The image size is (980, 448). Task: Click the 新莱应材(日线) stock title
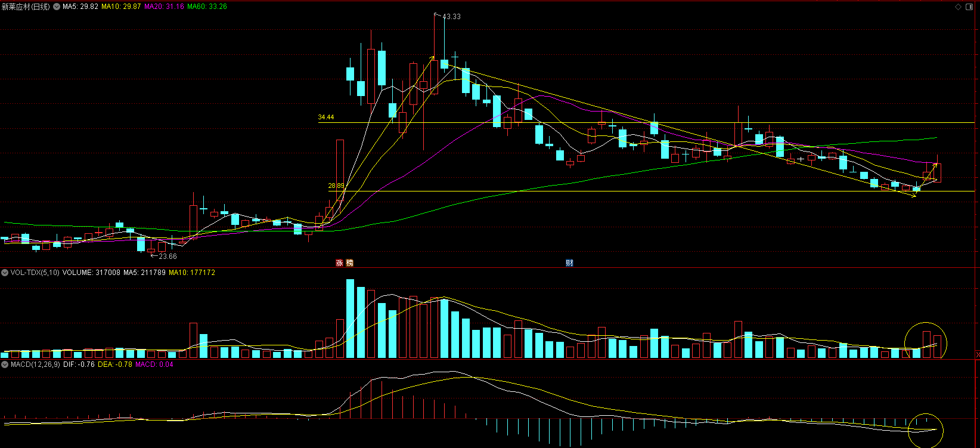(26, 7)
